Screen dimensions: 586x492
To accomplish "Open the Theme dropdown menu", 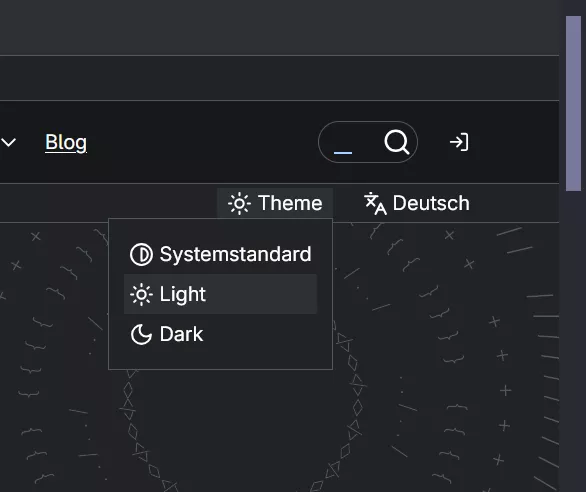I will tap(275, 203).
